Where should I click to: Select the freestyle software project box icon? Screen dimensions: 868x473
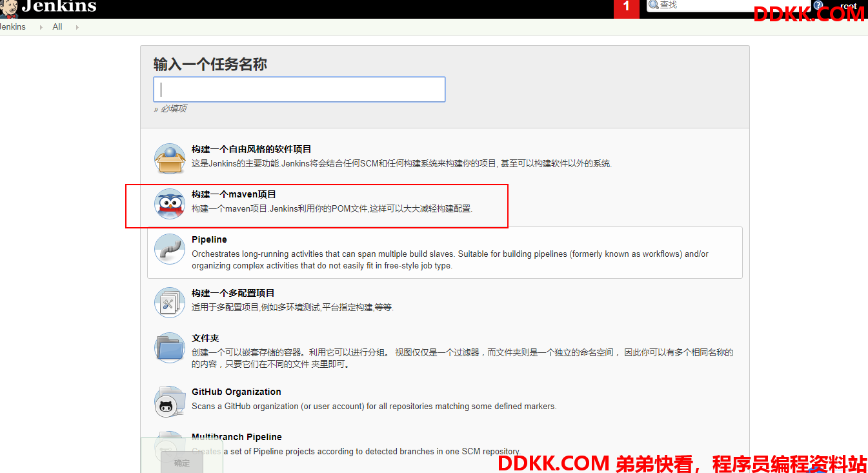[170, 159]
